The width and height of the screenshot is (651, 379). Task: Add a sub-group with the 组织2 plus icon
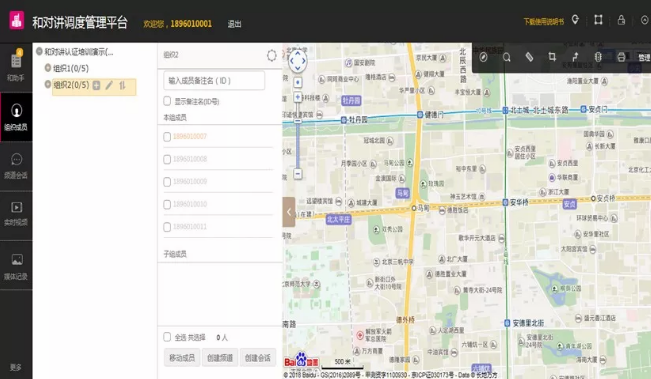tap(96, 86)
